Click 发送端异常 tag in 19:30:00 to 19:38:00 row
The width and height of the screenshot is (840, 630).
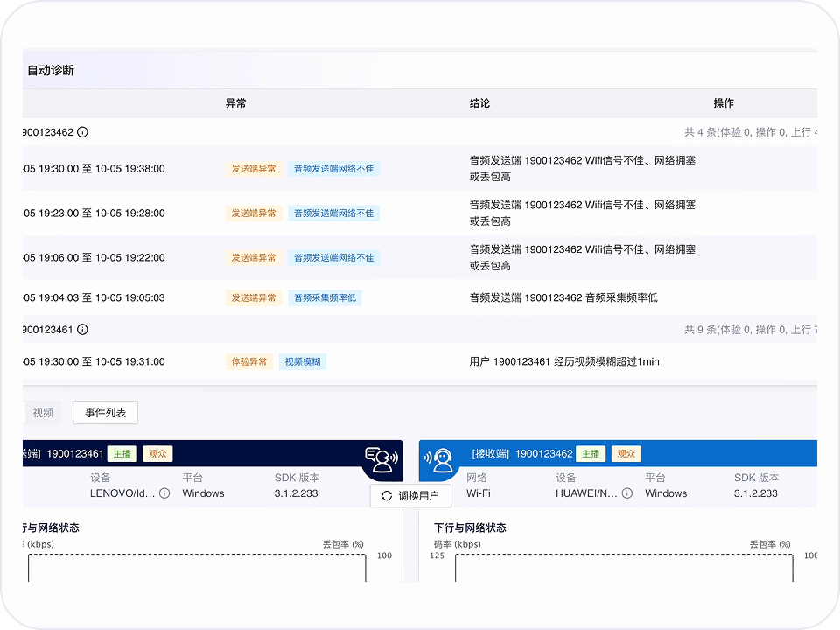coord(254,169)
